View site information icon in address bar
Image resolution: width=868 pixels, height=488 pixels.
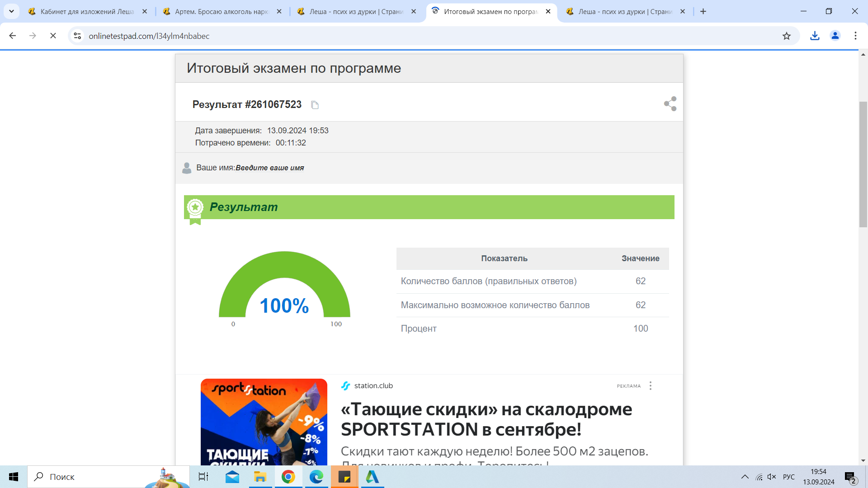point(78,36)
